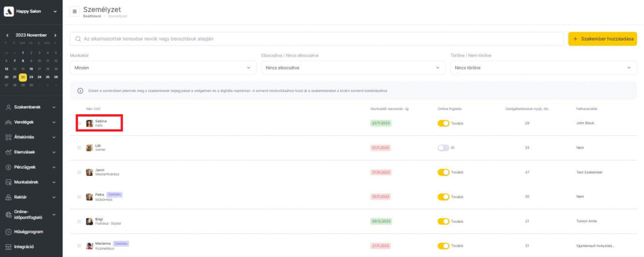The image size is (644, 257).
Task: Click the Üzletlány tag next to Petra
Action: tap(115, 194)
